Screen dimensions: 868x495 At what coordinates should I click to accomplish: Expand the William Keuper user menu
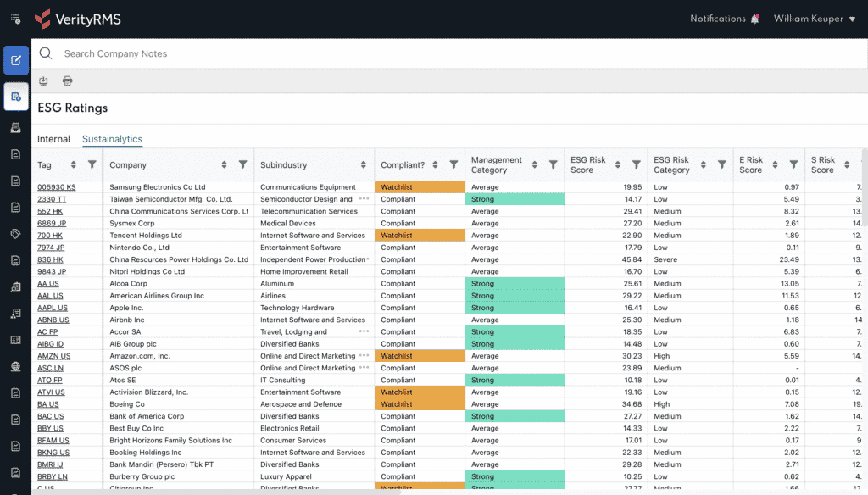(x=815, y=19)
